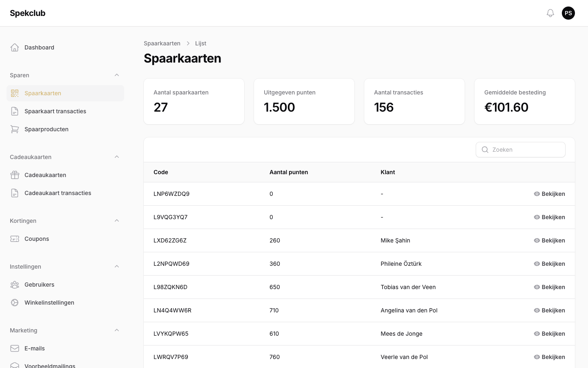Click the Spaarproducten shopping cart icon
The image size is (588, 368).
click(15, 129)
